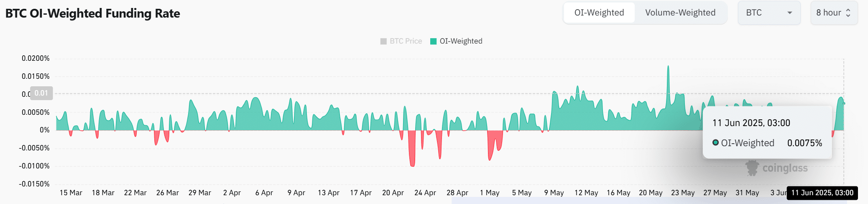Click the 20 Apr date axis label
The height and width of the screenshot is (204, 868).
(x=393, y=193)
